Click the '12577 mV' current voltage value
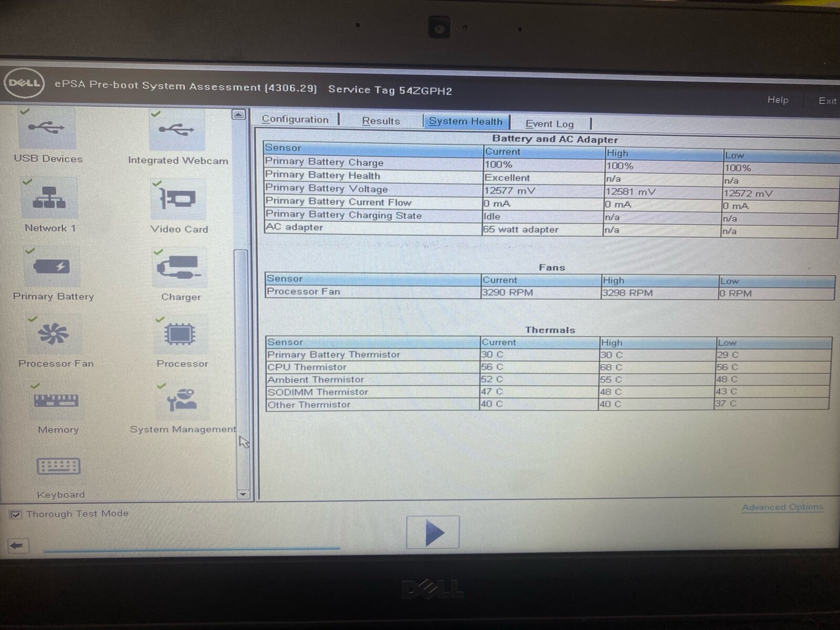Screen dimensions: 840x630 [x=509, y=191]
